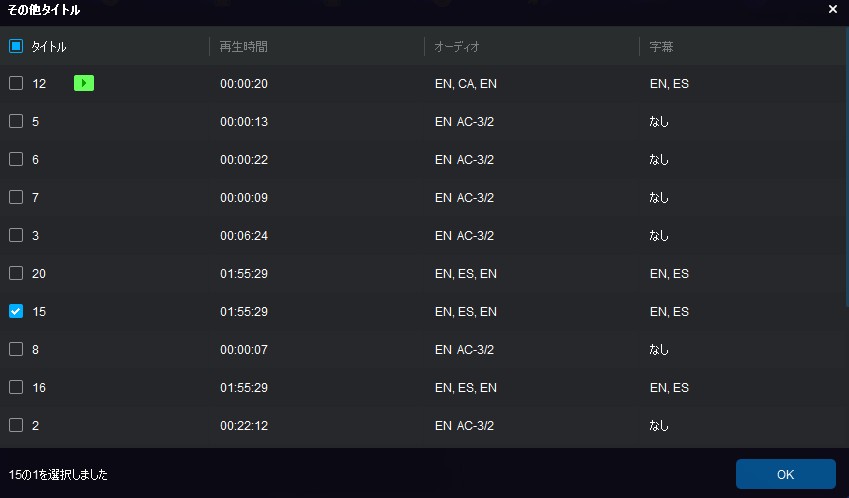Click duration 00:22:12 of title 2
This screenshot has height=498, width=849.
(244, 425)
